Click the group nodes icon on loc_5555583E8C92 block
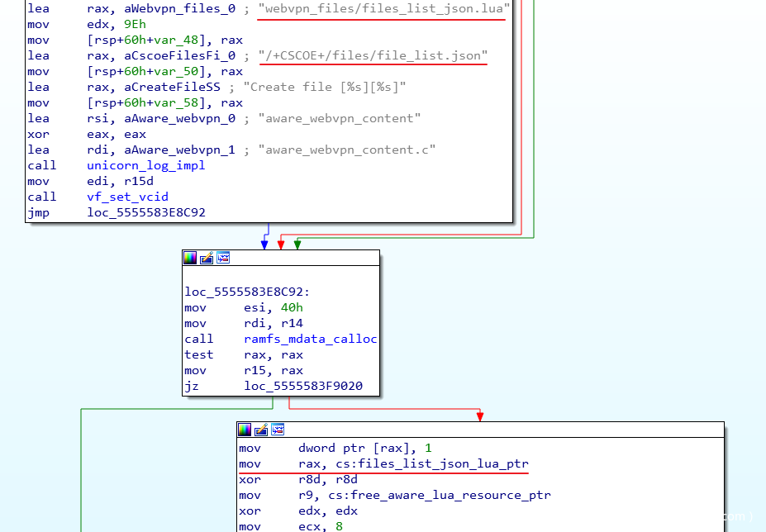This screenshot has width=766, height=532. pyautogui.click(x=222, y=259)
